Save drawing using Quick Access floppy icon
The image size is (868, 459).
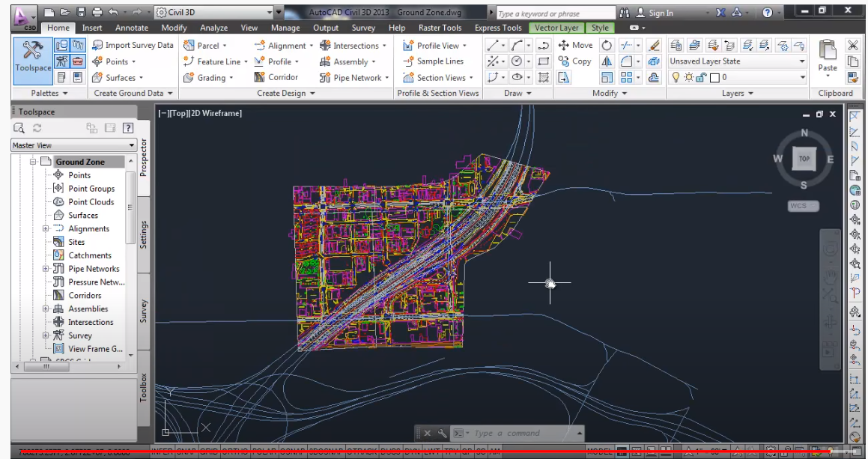80,13
